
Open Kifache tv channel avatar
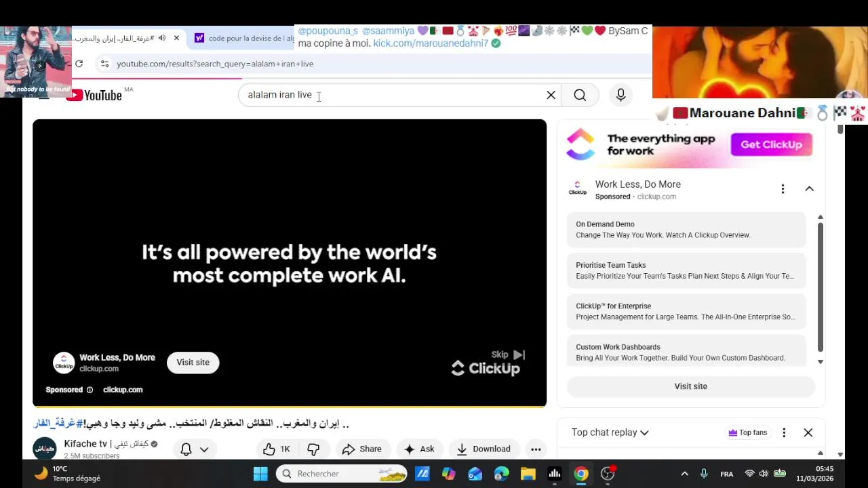coord(45,449)
